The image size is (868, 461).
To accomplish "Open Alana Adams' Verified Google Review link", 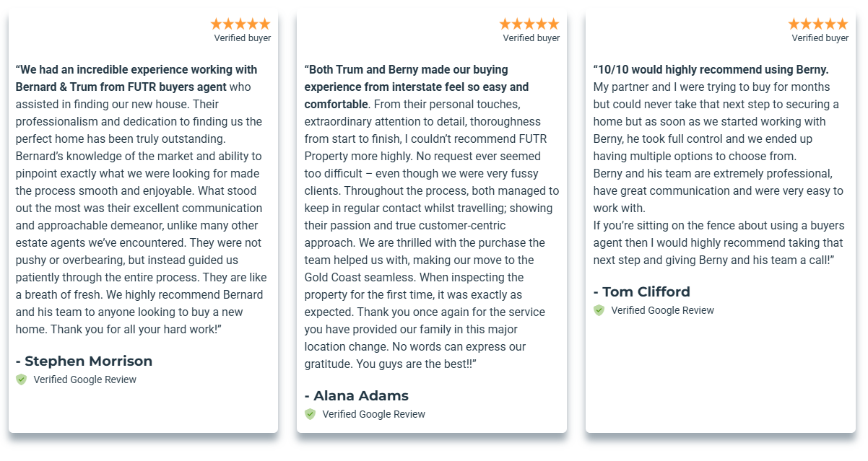I will point(373,414).
